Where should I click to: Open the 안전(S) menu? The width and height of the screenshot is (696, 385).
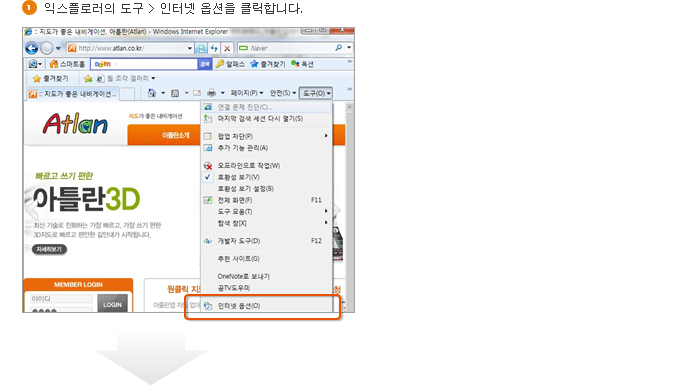[x=283, y=93]
